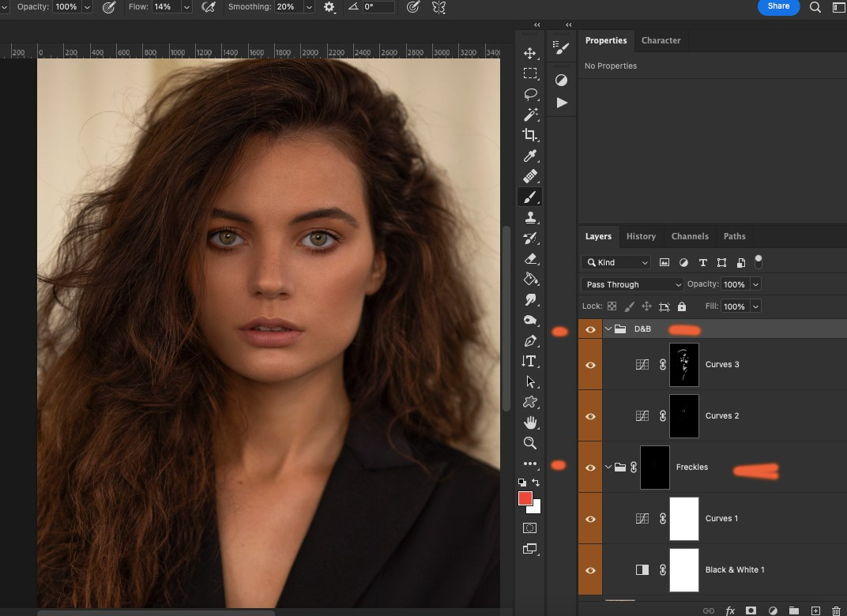
Task: Select the Eraser tool
Action: [x=530, y=258]
